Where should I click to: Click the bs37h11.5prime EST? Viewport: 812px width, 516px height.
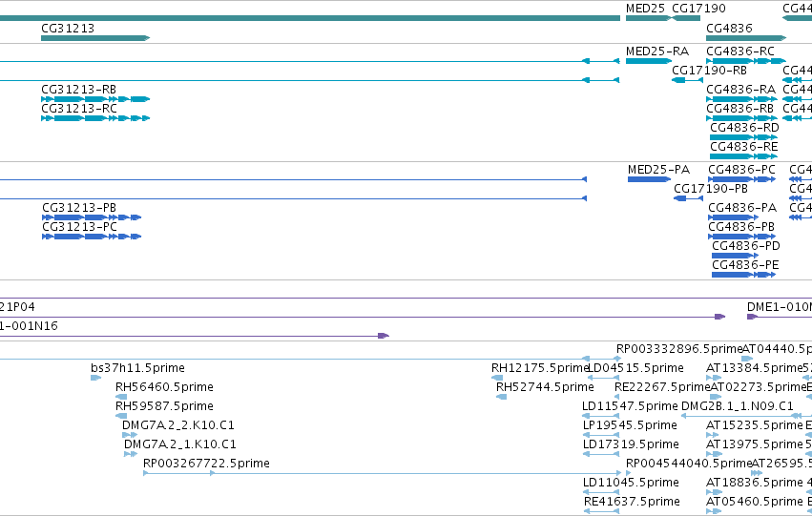click(x=95, y=378)
